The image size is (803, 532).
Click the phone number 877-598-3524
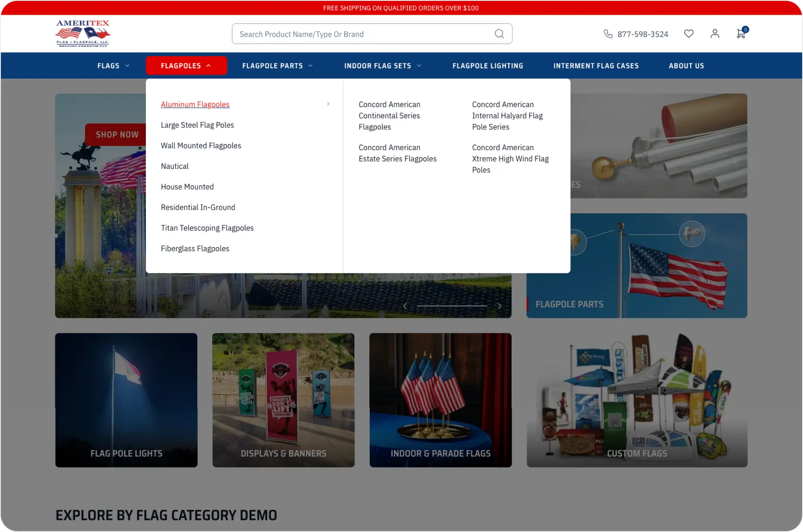pyautogui.click(x=642, y=34)
